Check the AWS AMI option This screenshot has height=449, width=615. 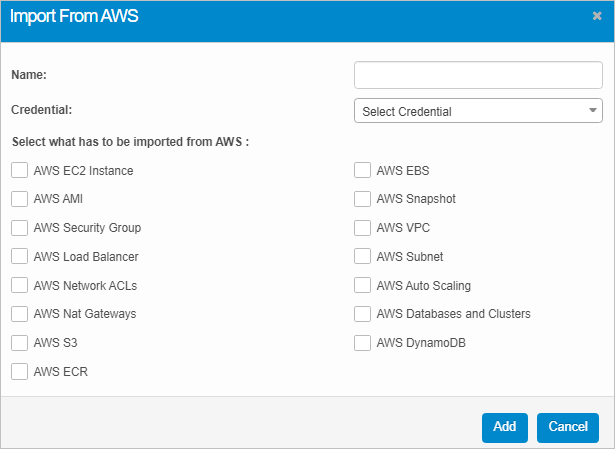(20, 199)
